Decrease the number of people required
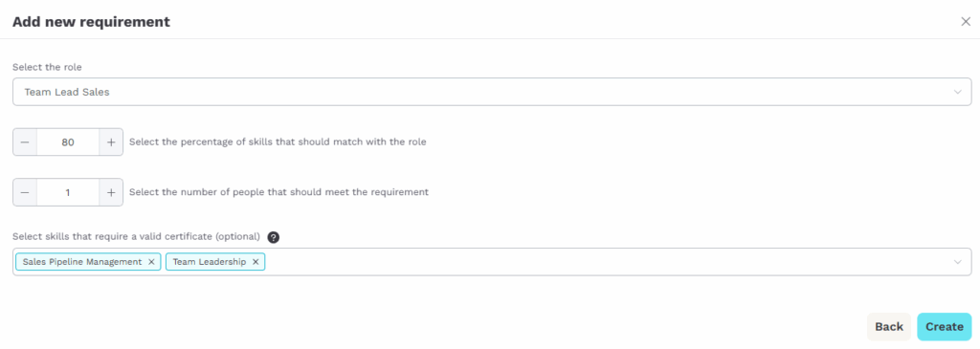This screenshot has width=980, height=349. pos(25,192)
